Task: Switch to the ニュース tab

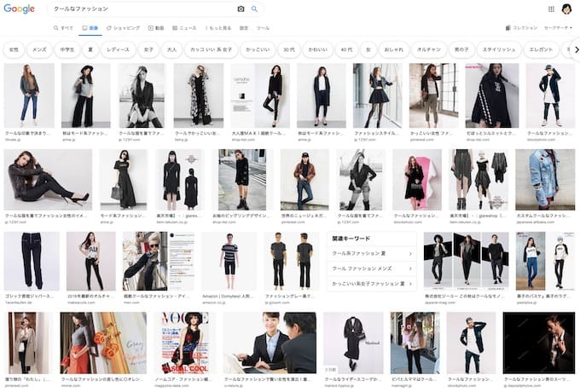Action: pyautogui.click(x=185, y=28)
